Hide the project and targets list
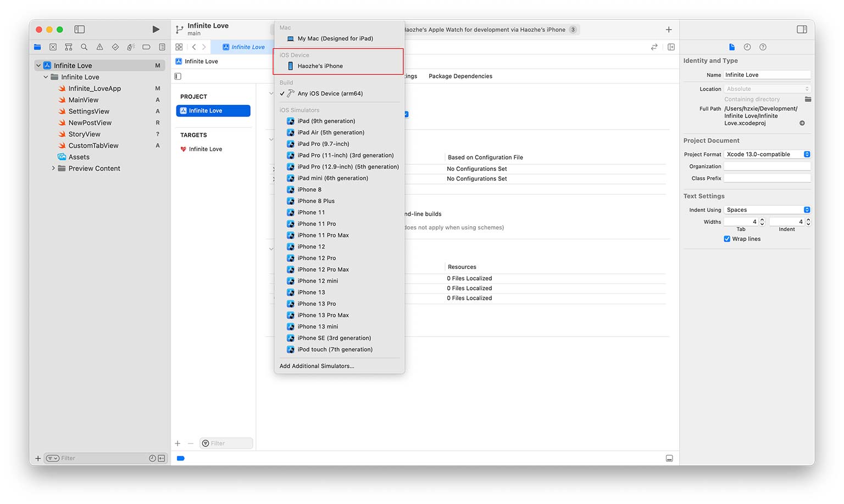844x504 pixels. point(178,76)
